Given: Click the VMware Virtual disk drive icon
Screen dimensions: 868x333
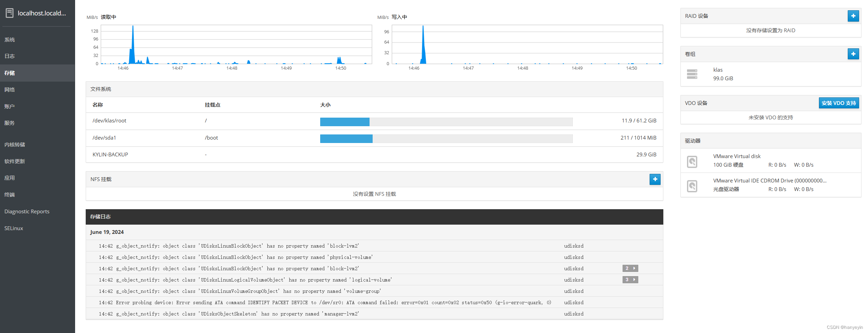Looking at the screenshot, I should click(692, 162).
